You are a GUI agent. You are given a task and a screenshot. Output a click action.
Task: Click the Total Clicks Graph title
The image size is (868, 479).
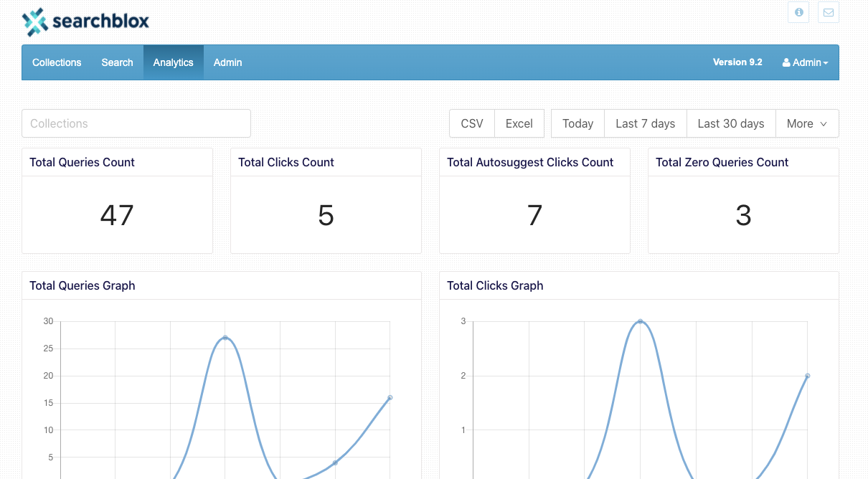tap(495, 285)
